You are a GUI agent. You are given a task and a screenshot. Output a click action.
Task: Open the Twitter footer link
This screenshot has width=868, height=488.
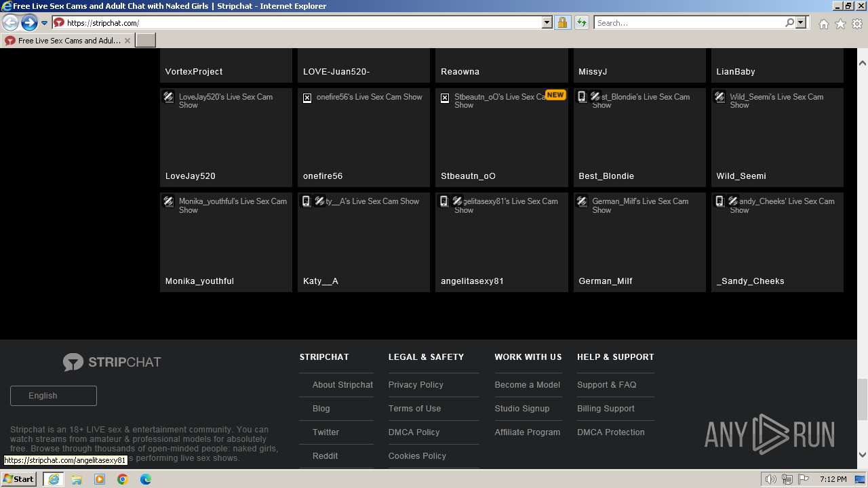[325, 432]
